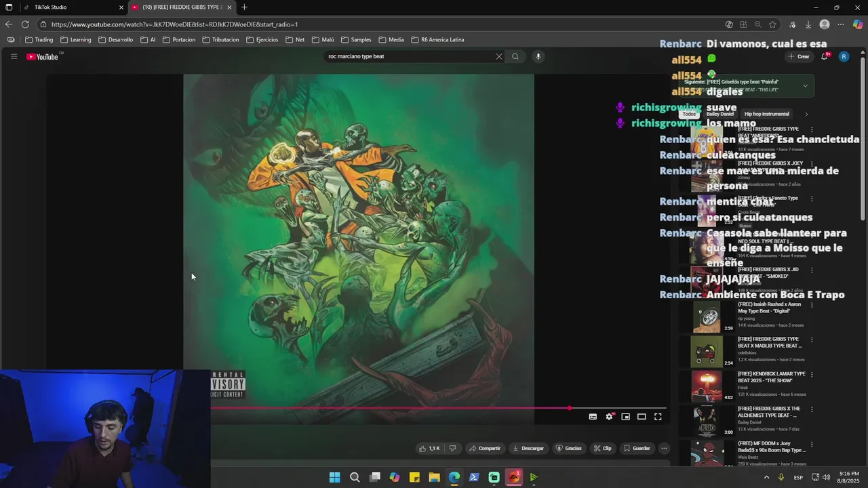This screenshot has width=868, height=488.
Task: Toggle theater mode view
Action: pyautogui.click(x=642, y=417)
